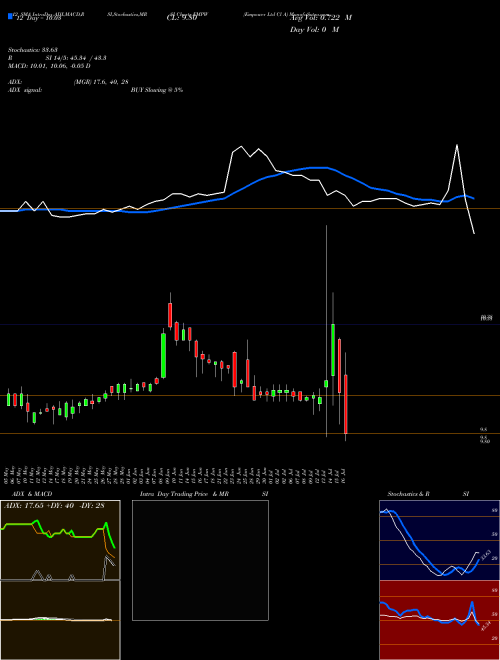
Task: Select the '12 Day = 10.03' SMA label
Action: click(39, 18)
